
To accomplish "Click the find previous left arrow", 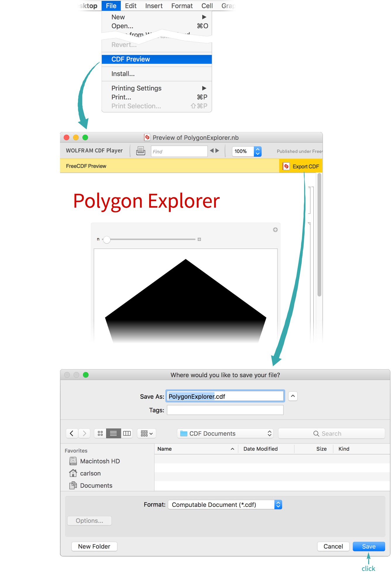I will [x=212, y=150].
